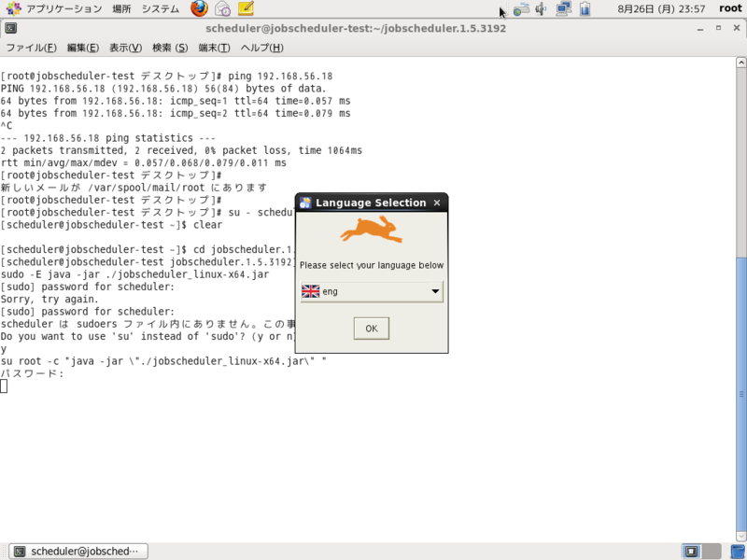Click the volume speaker tray icon
Viewport: 747px width, 560px height.
coord(542,9)
